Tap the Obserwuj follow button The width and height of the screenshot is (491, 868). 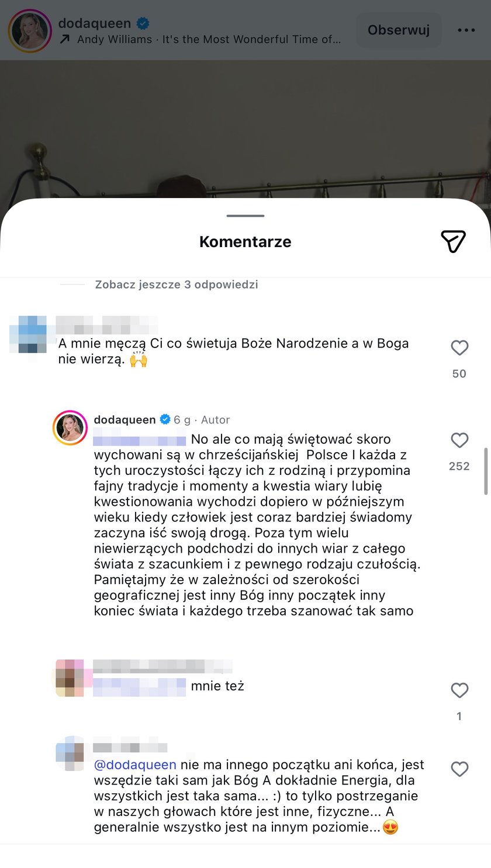[399, 30]
